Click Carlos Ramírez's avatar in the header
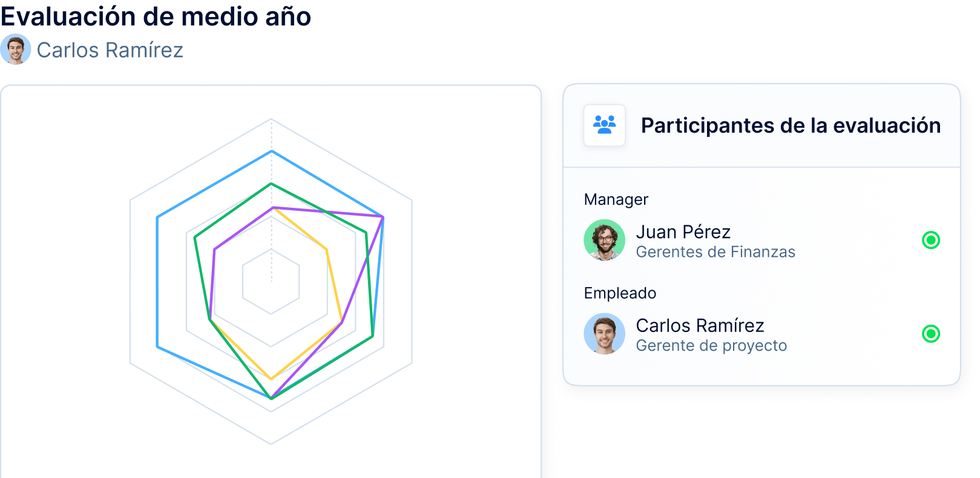The image size is (980, 478). (x=16, y=49)
